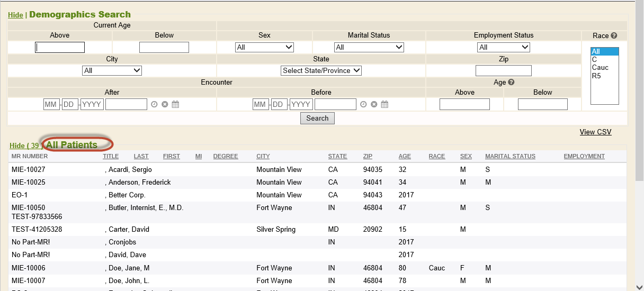Open the calendar picker for Encounter After

(175, 104)
